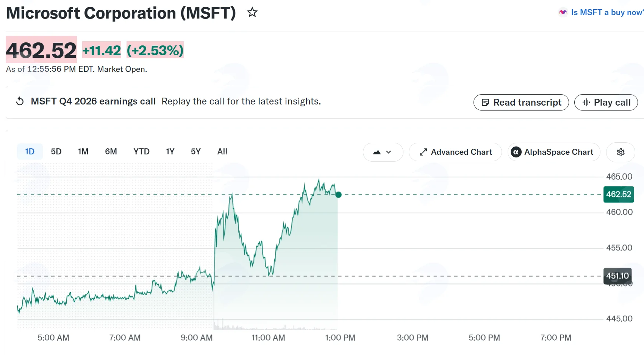Click the expand arrows icon in Advanced Chart
The height and width of the screenshot is (355, 644).
(423, 152)
